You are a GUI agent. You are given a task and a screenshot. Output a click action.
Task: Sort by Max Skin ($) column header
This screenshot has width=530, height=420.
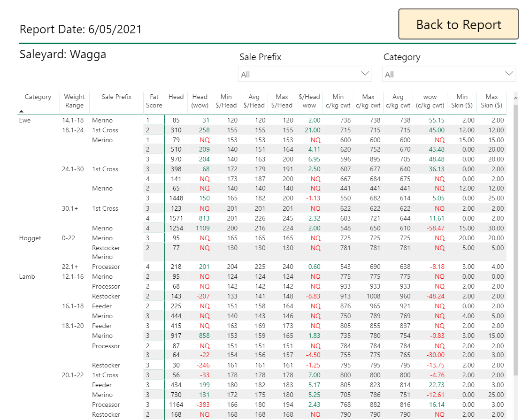pyautogui.click(x=492, y=101)
